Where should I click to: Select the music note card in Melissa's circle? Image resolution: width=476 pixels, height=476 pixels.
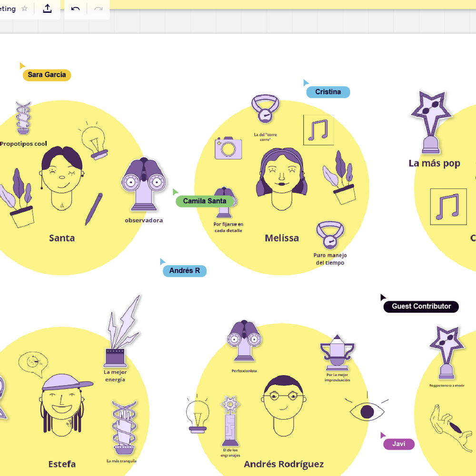318,130
